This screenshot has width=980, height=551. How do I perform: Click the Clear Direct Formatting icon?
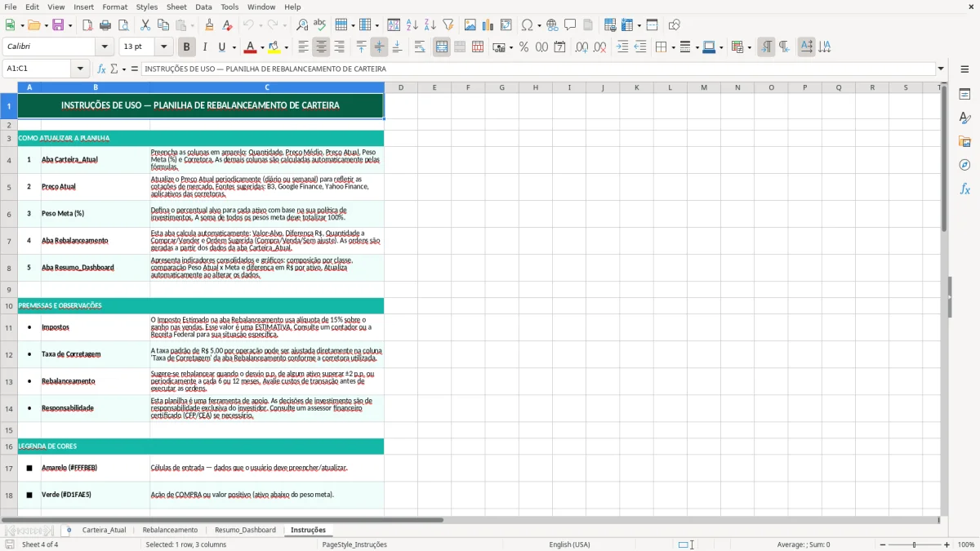pyautogui.click(x=228, y=25)
